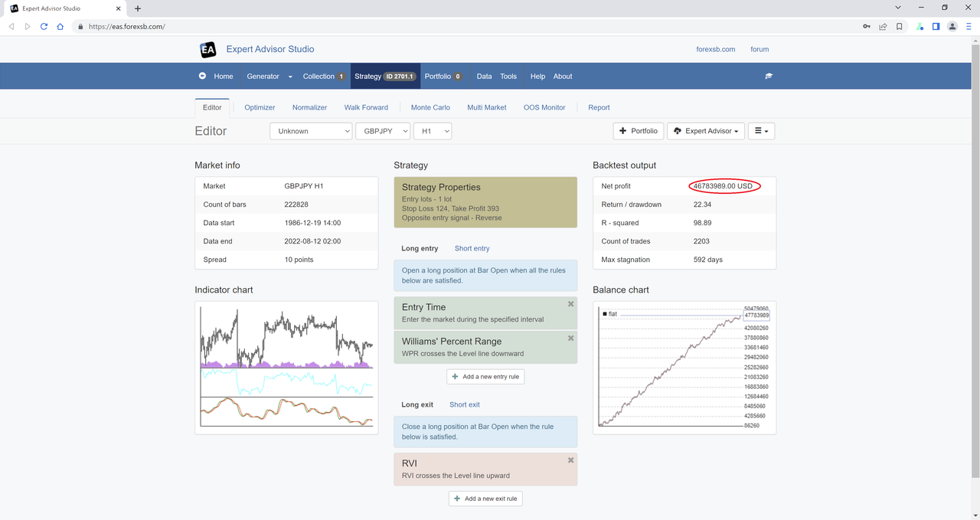This screenshot has width=980, height=520.
Task: Click the forum link
Action: tap(759, 49)
